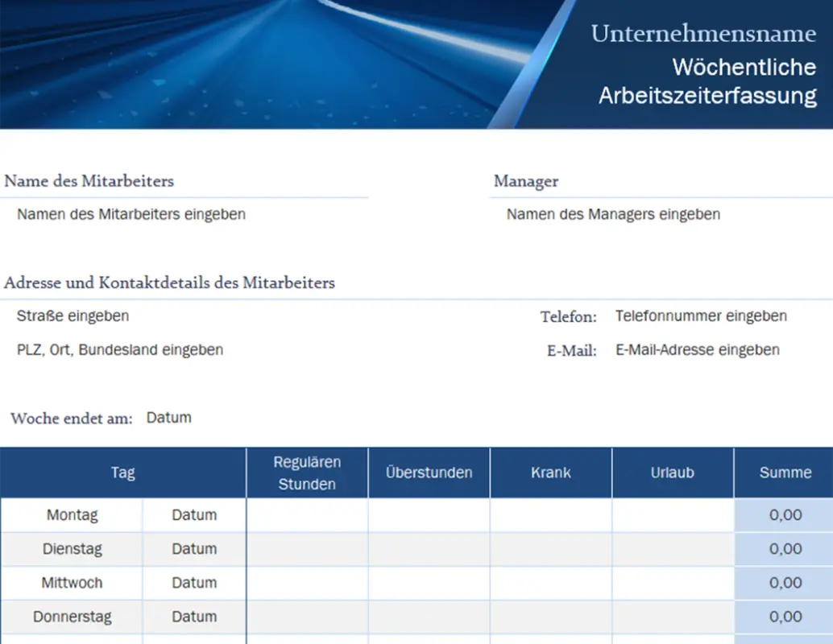Click Montag's Regulären Stunden cell
This screenshot has height=644, width=833.
click(x=307, y=515)
